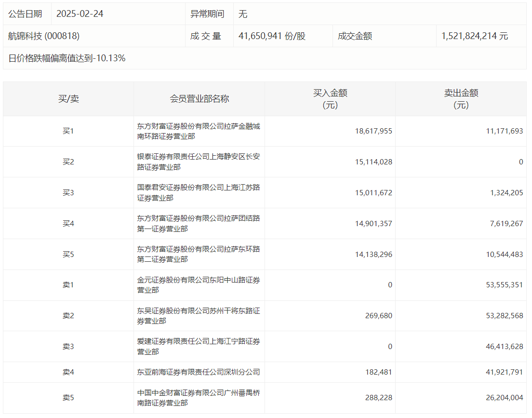The height and width of the screenshot is (418, 532).
Task: Click the 买入金额 (元) column header
Action: pos(330,99)
